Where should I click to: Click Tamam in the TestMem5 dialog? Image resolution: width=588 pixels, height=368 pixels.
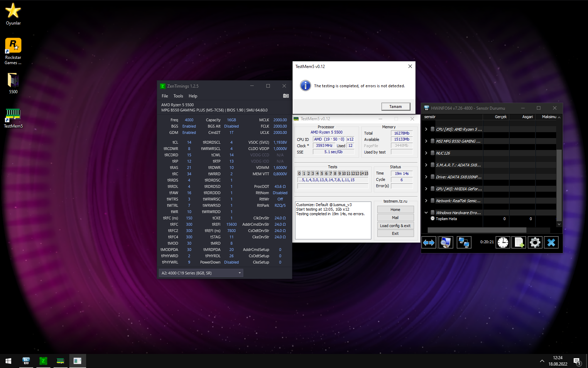pyautogui.click(x=395, y=107)
